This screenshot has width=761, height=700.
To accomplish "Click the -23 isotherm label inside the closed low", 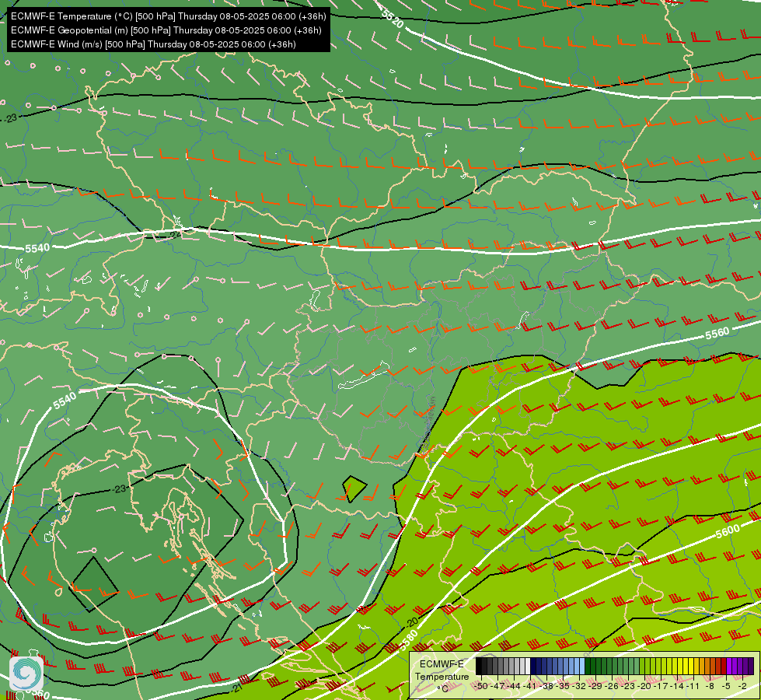I will tap(120, 488).
